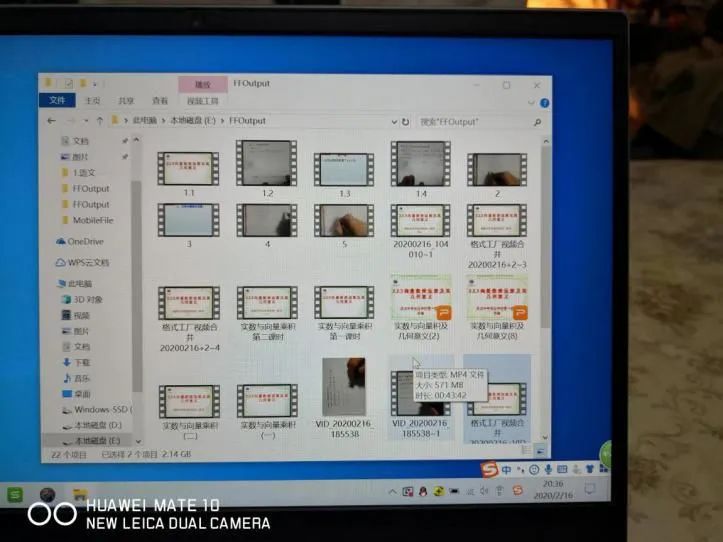The image size is (723, 542).
Task: Open WPS云文档 in navigation pane
Action: pos(83,262)
